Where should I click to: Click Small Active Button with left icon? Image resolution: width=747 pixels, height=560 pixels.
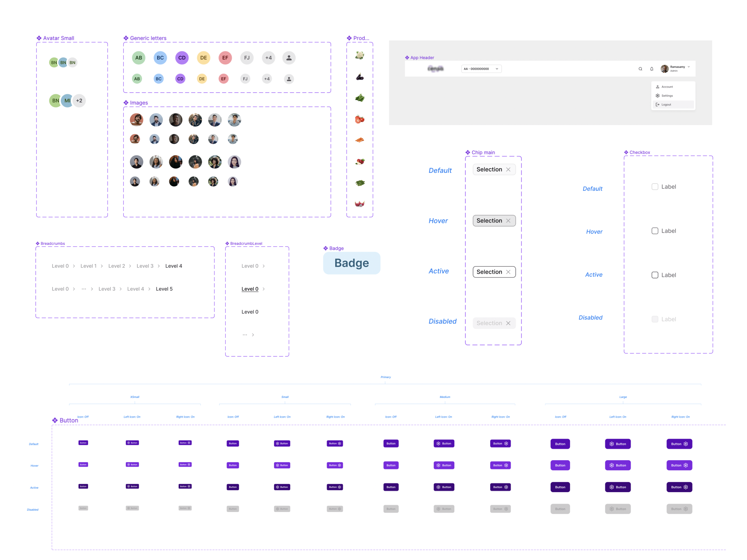[x=282, y=487]
